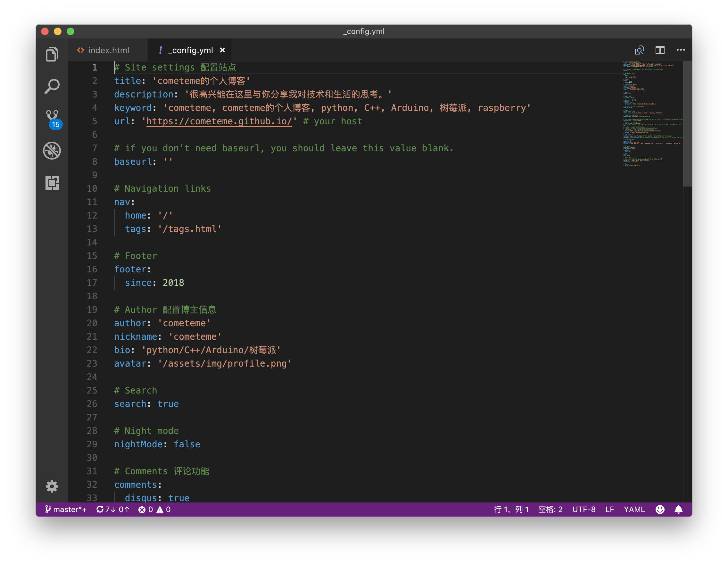The width and height of the screenshot is (728, 564).
Task: Click the 'nickname' key on line 21
Action: click(136, 337)
